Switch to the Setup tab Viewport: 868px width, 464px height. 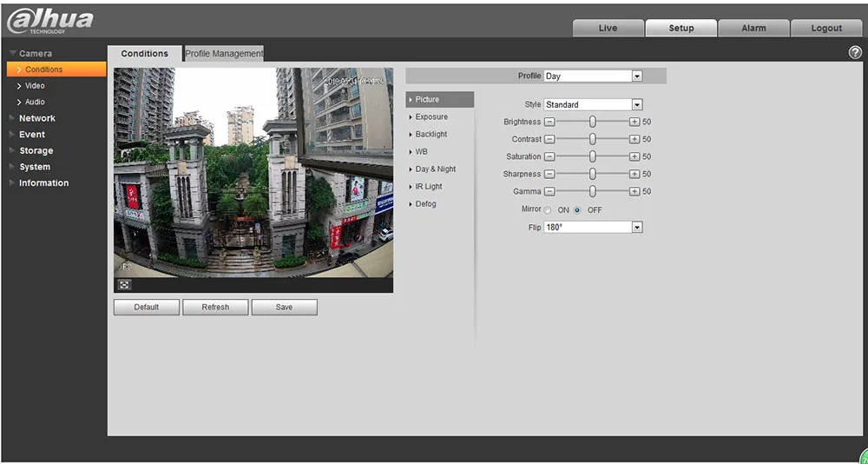point(681,28)
